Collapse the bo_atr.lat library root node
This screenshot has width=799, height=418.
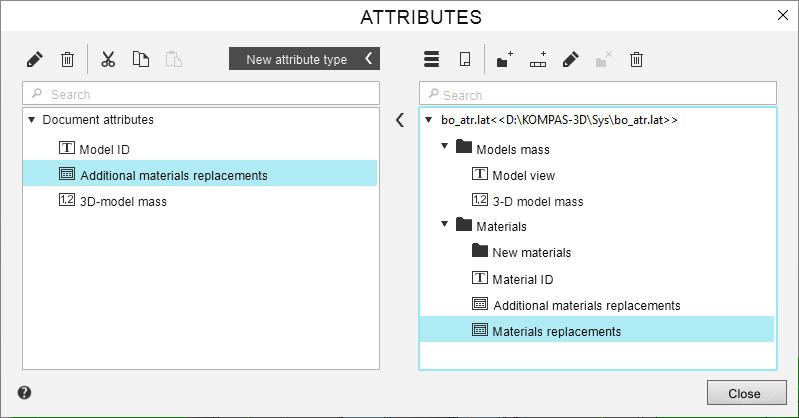pyautogui.click(x=429, y=121)
